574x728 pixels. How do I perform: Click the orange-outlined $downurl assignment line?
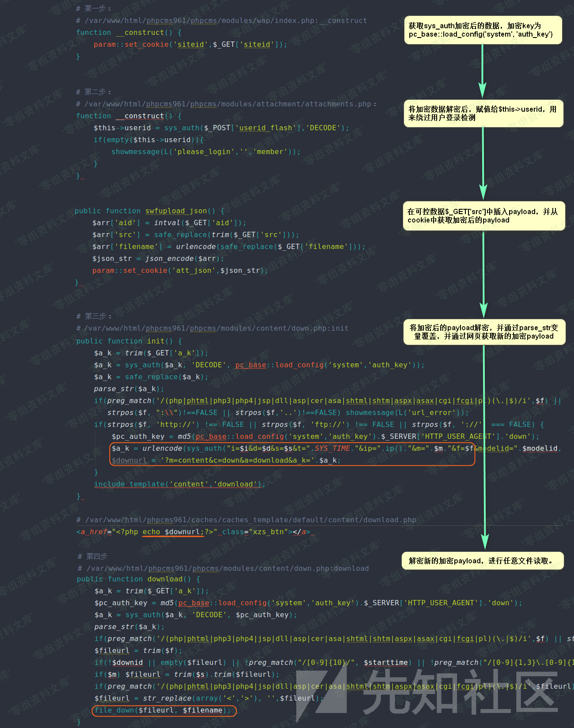click(226, 460)
